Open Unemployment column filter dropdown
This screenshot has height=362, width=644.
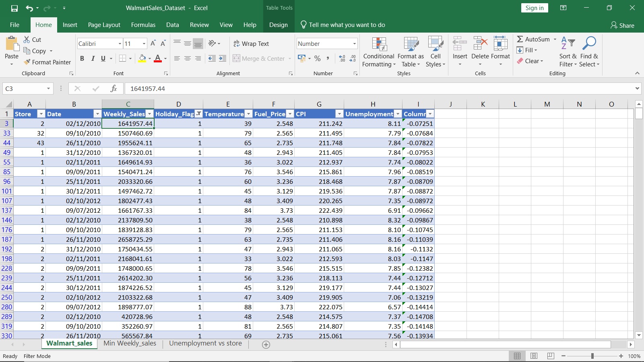(x=398, y=114)
